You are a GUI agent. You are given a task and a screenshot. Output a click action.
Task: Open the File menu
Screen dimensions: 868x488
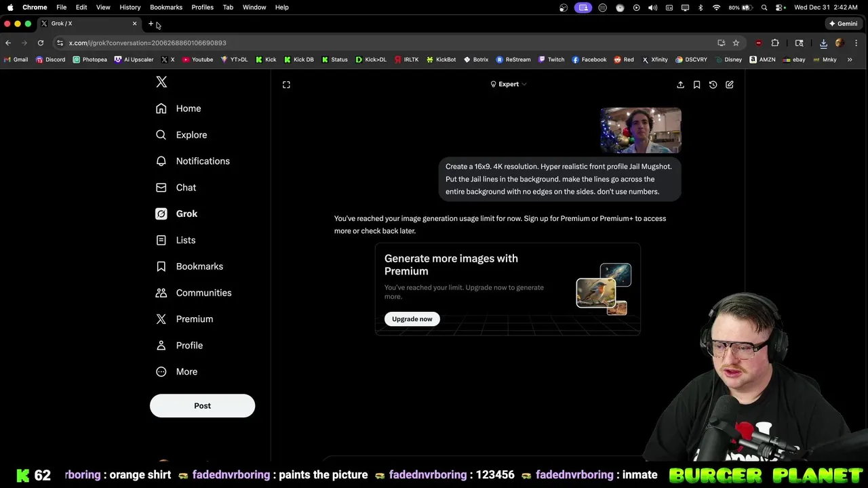point(61,7)
